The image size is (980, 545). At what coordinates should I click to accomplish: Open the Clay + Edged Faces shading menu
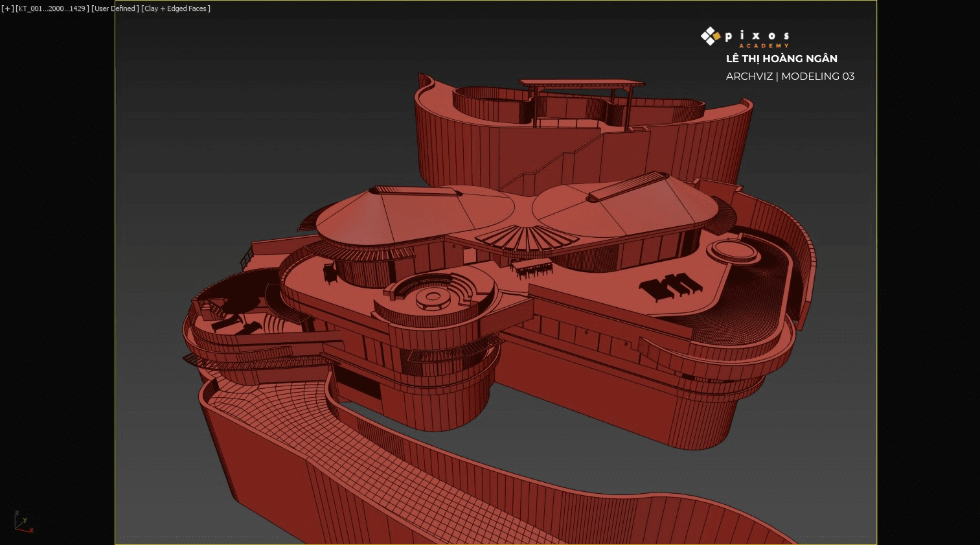point(176,8)
